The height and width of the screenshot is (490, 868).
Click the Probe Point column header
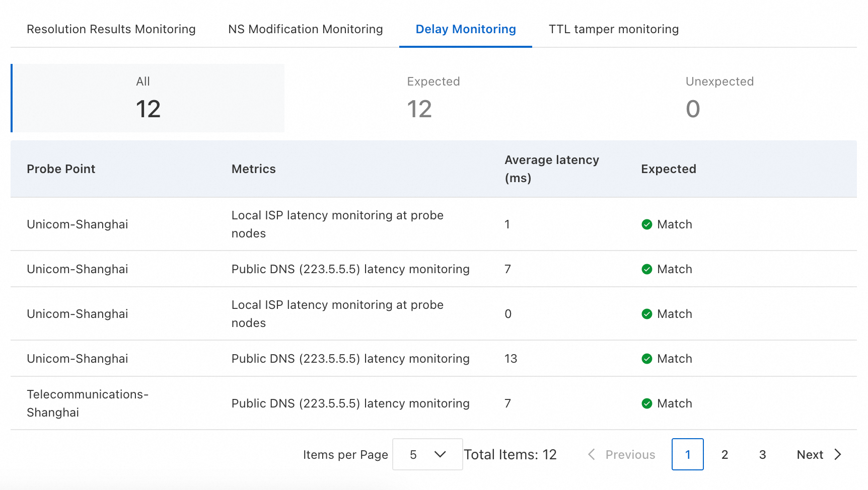point(61,169)
